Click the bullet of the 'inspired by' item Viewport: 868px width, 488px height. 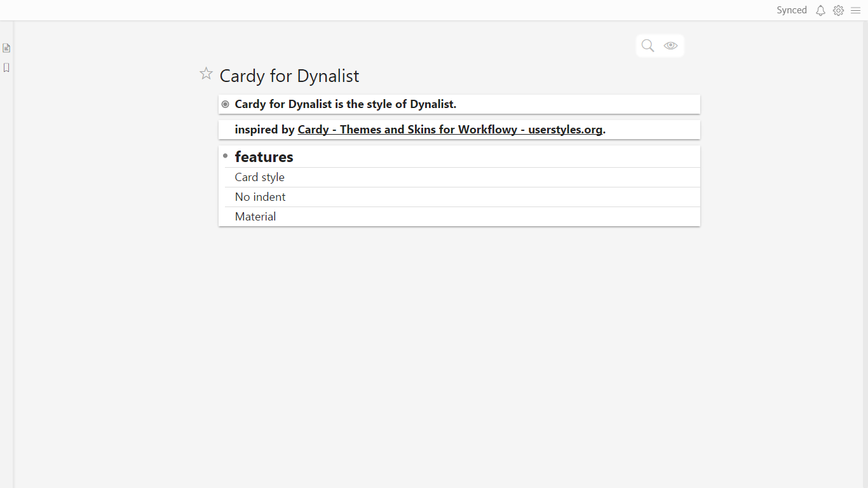(x=225, y=130)
